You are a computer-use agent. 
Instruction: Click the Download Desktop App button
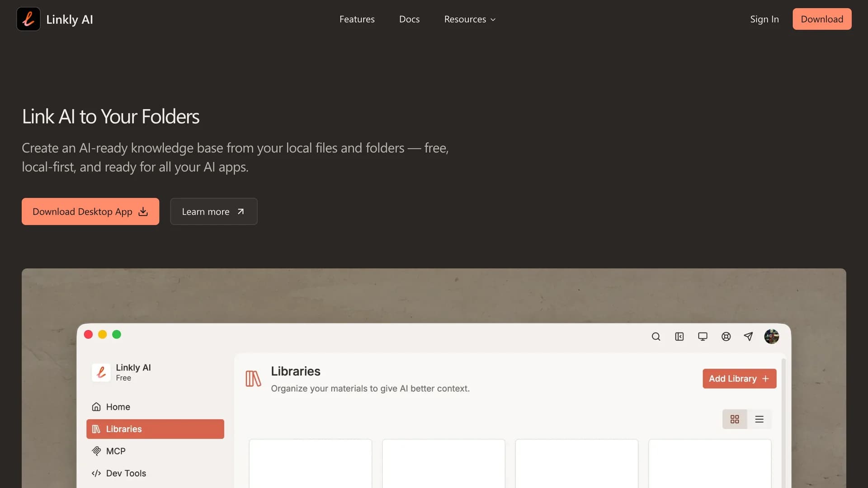click(90, 211)
